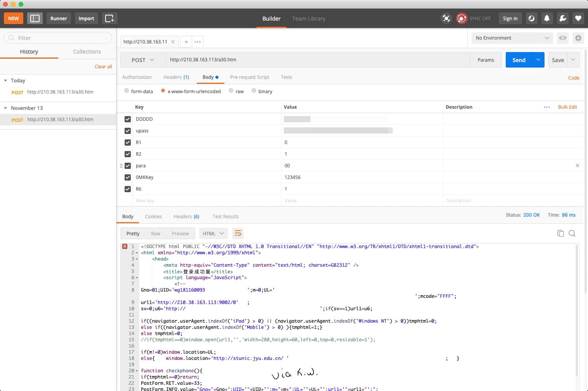The height and width of the screenshot is (391, 588).
Task: Switch to the Collections tab
Action: click(x=87, y=52)
